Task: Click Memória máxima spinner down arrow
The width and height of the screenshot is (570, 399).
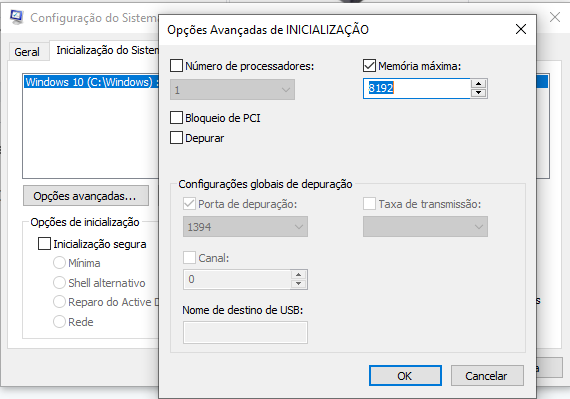Action: (478, 93)
